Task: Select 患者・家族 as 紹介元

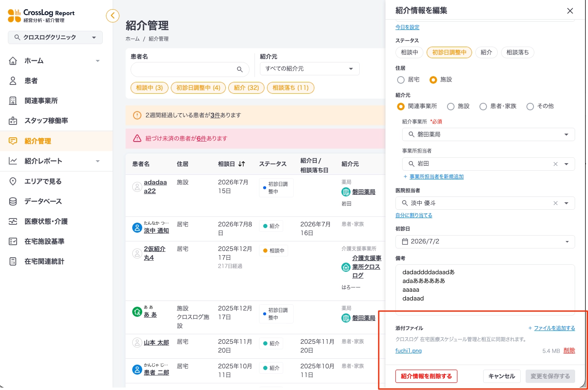Action: point(483,107)
